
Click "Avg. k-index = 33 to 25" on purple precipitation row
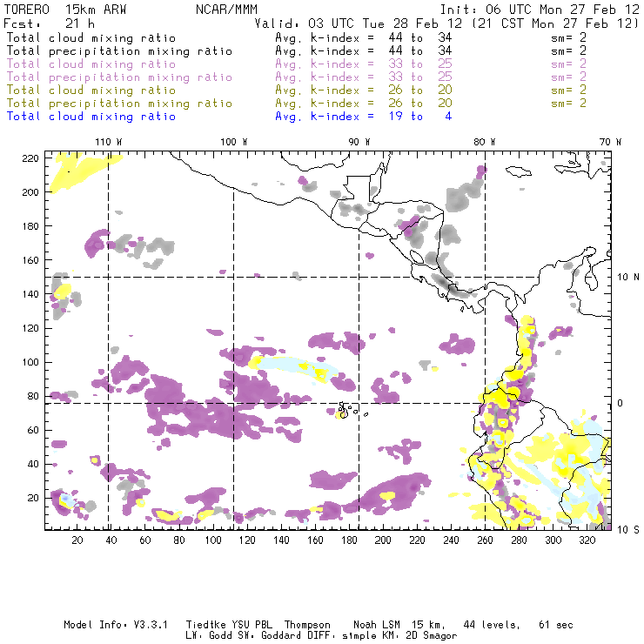tap(364, 77)
